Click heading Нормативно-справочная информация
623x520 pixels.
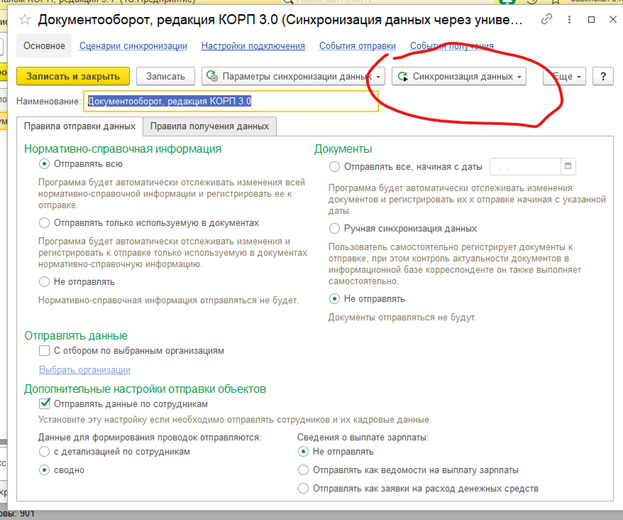[x=123, y=149]
